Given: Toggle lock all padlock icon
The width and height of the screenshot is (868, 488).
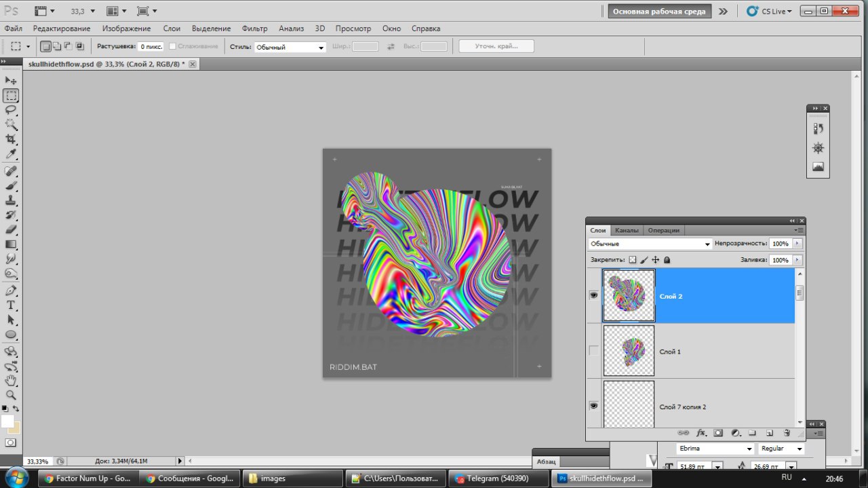Looking at the screenshot, I should pyautogui.click(x=667, y=259).
